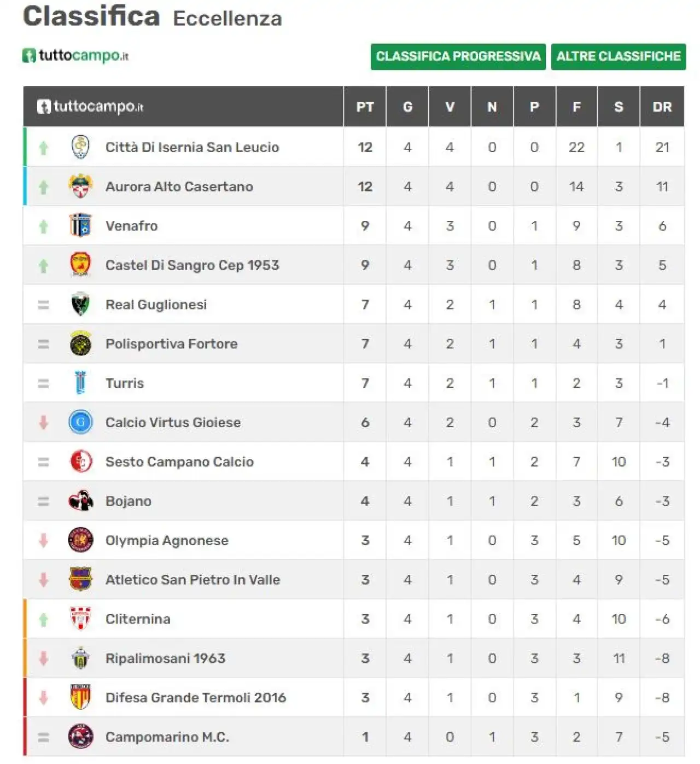Select the DR column header
Viewport: 700px width, 764px height.
point(662,107)
